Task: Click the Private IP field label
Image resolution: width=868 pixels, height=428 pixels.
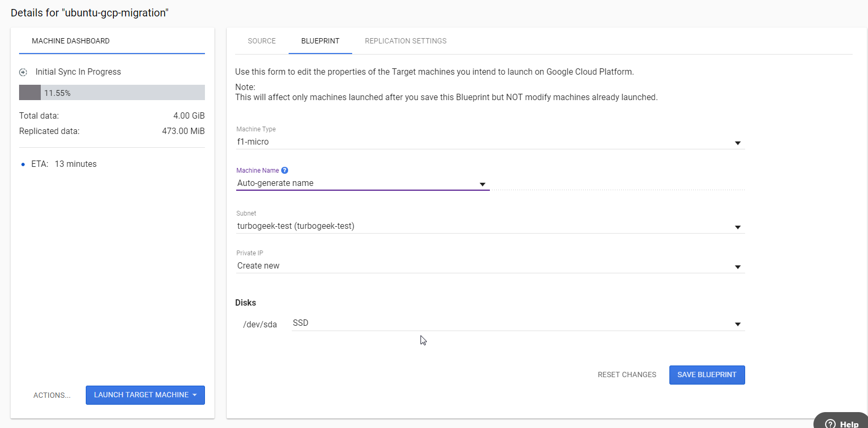Action: point(249,253)
